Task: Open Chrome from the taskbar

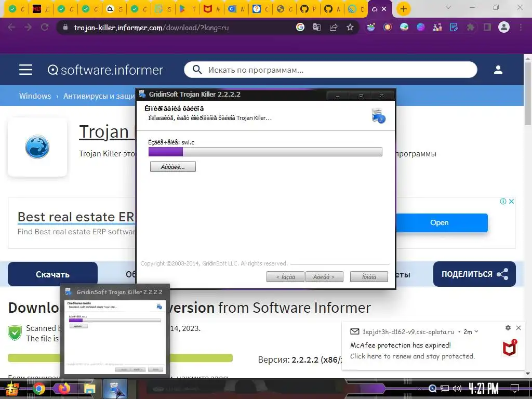Action: tap(39, 389)
